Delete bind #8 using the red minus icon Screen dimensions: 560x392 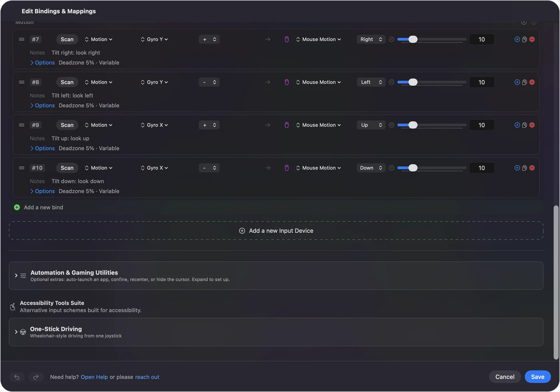532,82
